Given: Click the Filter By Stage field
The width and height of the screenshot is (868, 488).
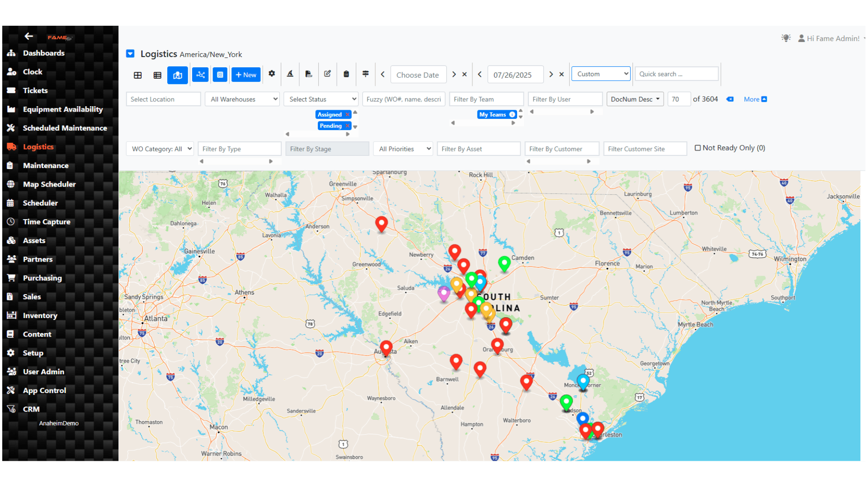Looking at the screenshot, I should point(327,149).
